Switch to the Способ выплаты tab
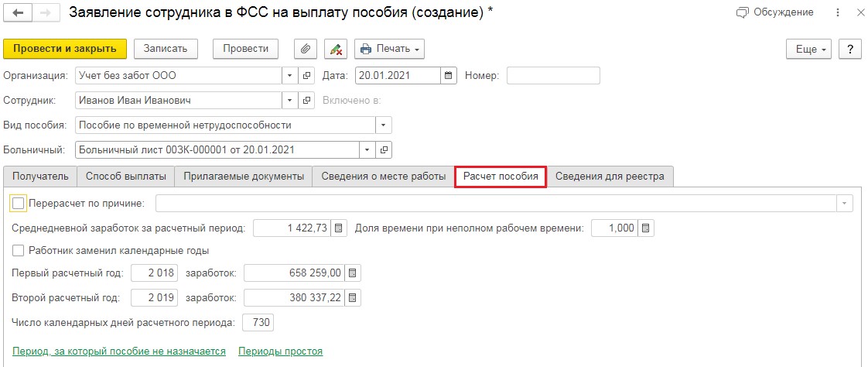Screen dimensions: 868x367 point(125,177)
